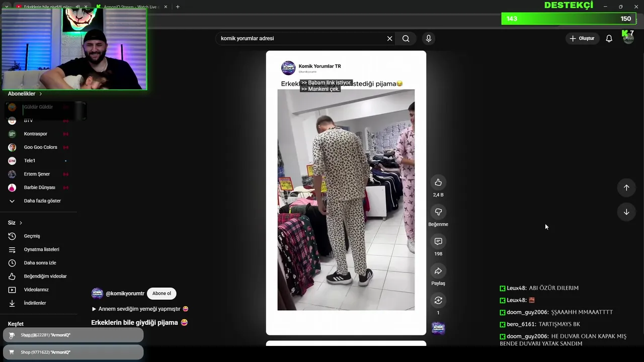Click the search magnifier button

[x=406, y=39]
